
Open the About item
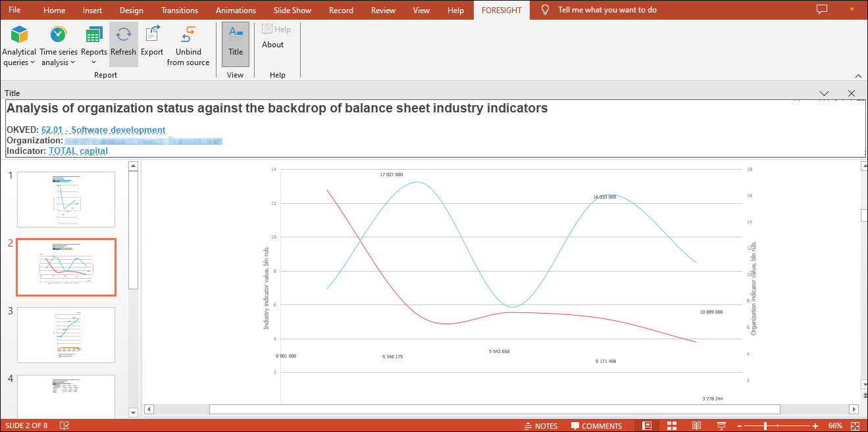click(272, 45)
